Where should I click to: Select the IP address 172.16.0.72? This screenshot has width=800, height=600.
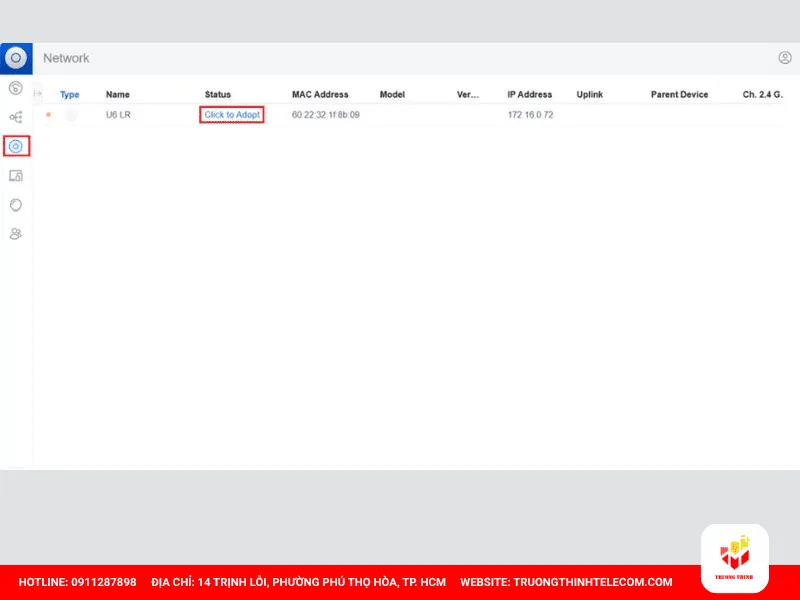pos(531,115)
